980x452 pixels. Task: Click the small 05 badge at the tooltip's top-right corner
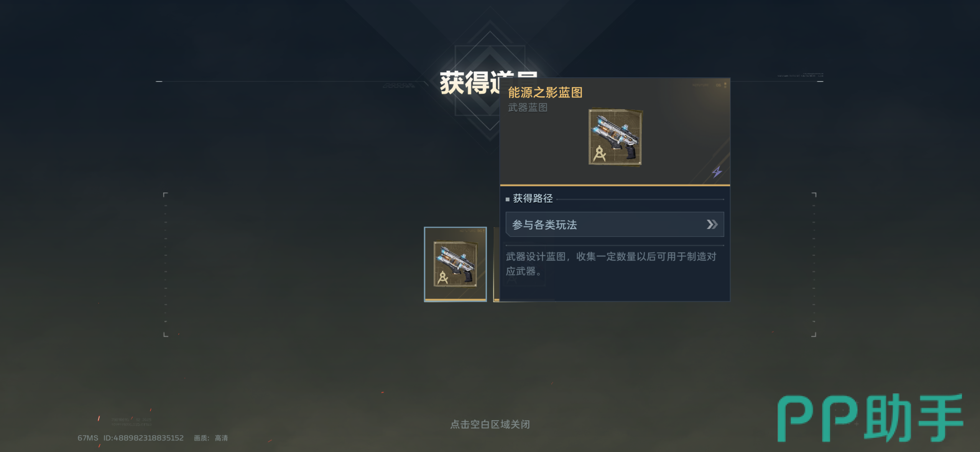(x=719, y=85)
